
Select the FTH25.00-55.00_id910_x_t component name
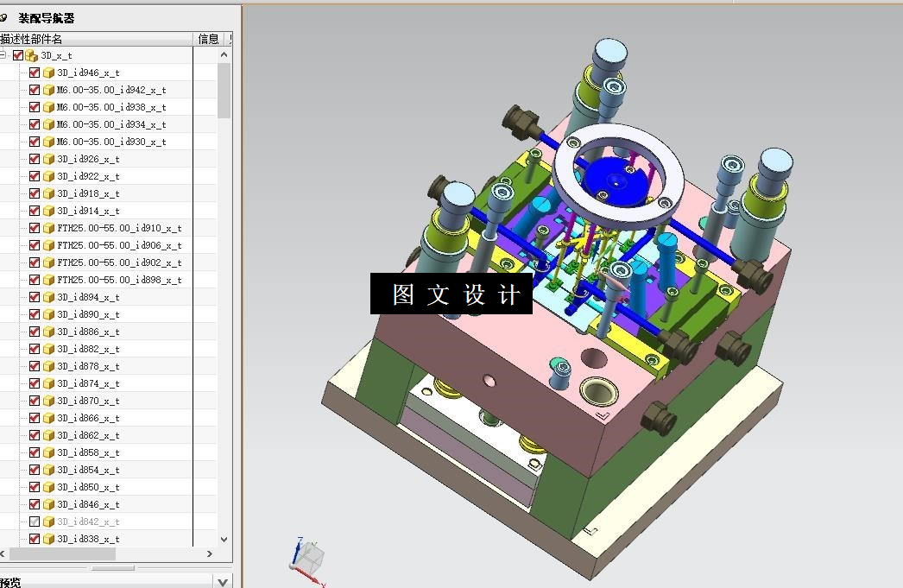tap(119, 228)
